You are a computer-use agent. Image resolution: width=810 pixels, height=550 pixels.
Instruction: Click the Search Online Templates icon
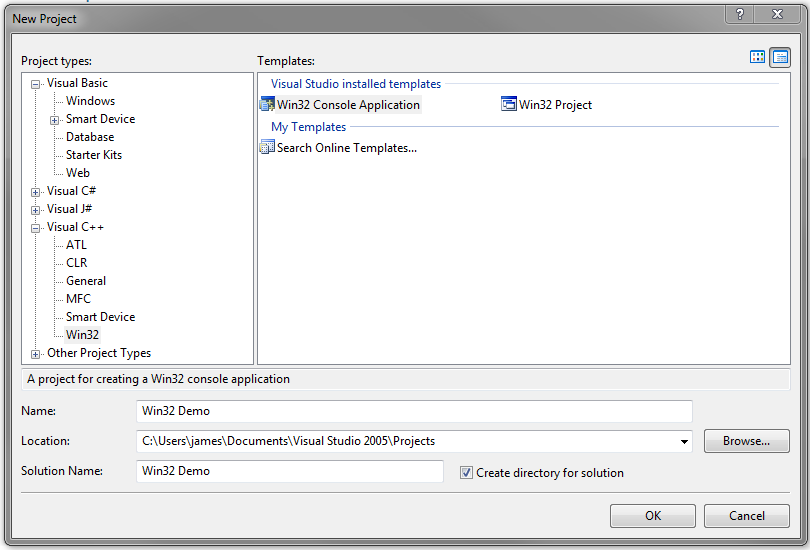(267, 148)
